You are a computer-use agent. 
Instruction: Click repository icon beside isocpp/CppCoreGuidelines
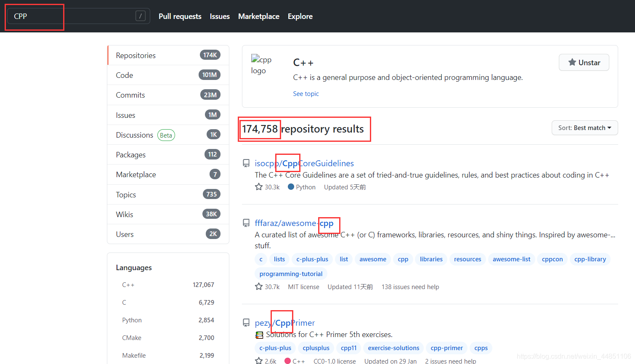(246, 163)
